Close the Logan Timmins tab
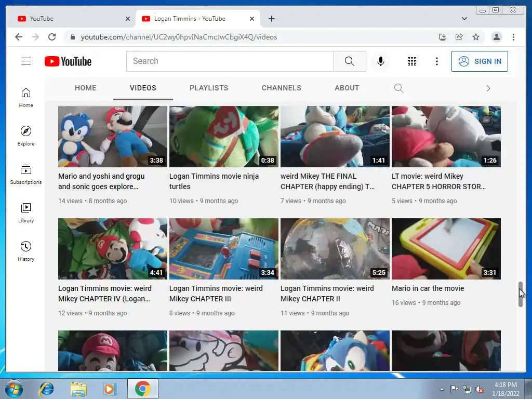 click(x=252, y=19)
